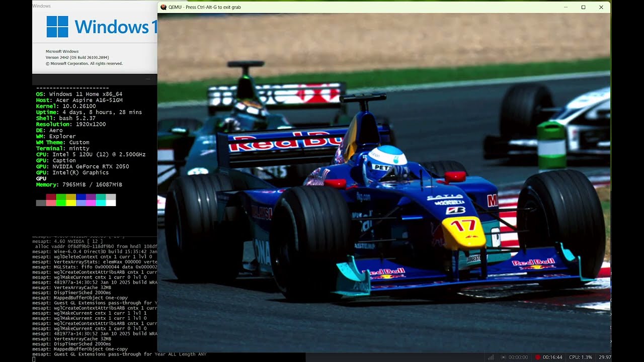Viewport: 644px width, 362px height.
Task: Click the Windows logo in the About window
Action: click(x=57, y=27)
